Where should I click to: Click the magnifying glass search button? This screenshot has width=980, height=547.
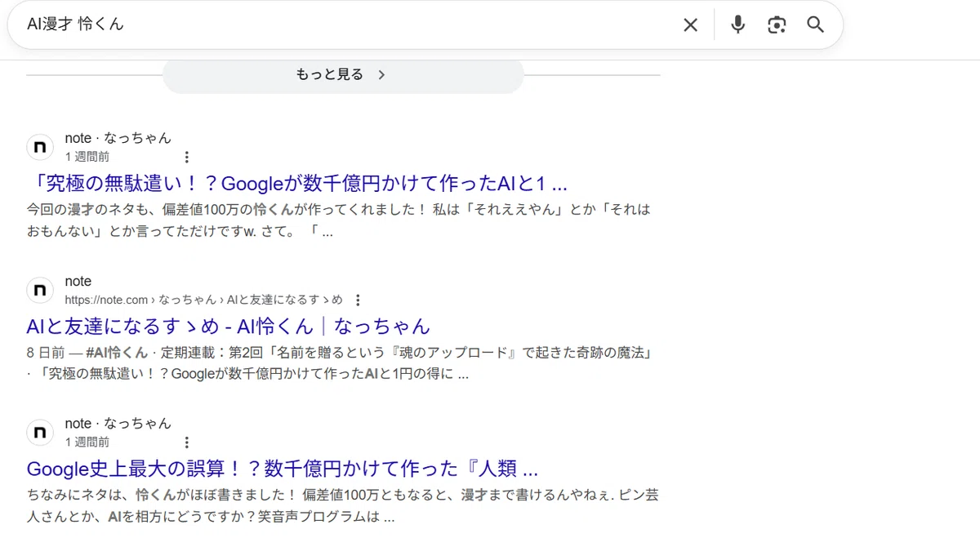[815, 25]
